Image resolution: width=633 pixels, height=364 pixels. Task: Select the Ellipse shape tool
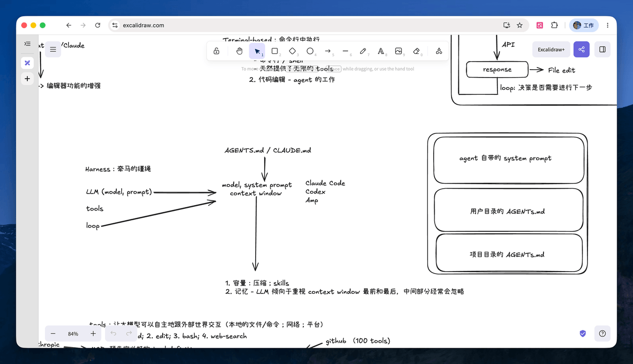[310, 51]
